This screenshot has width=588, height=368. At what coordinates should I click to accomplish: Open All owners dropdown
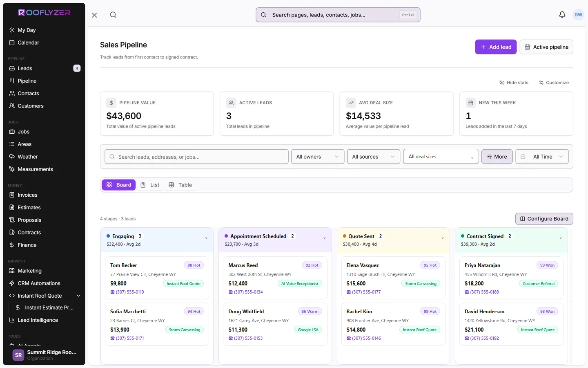[318, 157]
